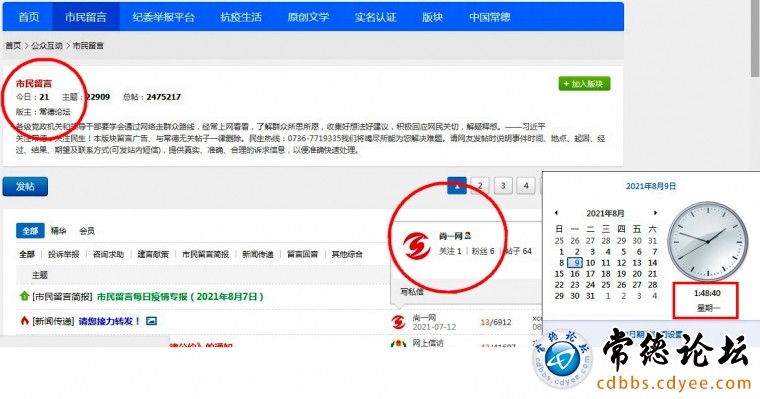This screenshot has width=760, height=399.
Task: Go to previous month in calendar
Action: (x=556, y=213)
